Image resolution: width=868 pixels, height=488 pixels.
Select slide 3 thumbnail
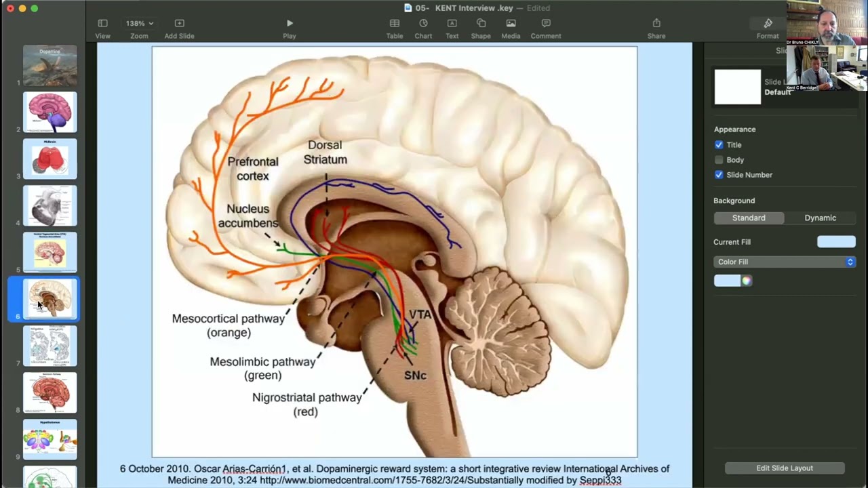click(50, 159)
